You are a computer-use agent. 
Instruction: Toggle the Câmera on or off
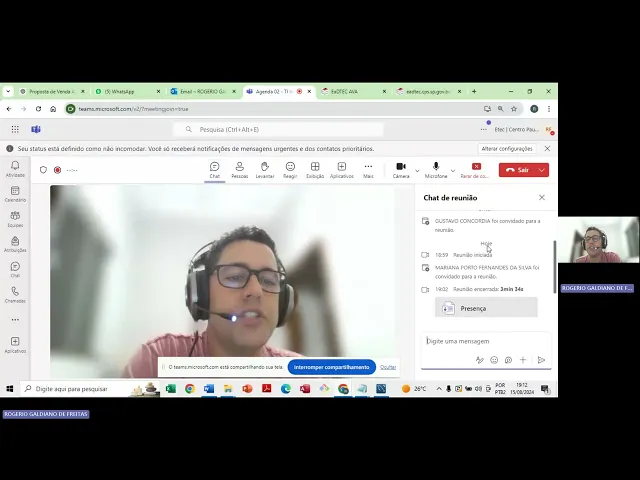[x=401, y=170]
